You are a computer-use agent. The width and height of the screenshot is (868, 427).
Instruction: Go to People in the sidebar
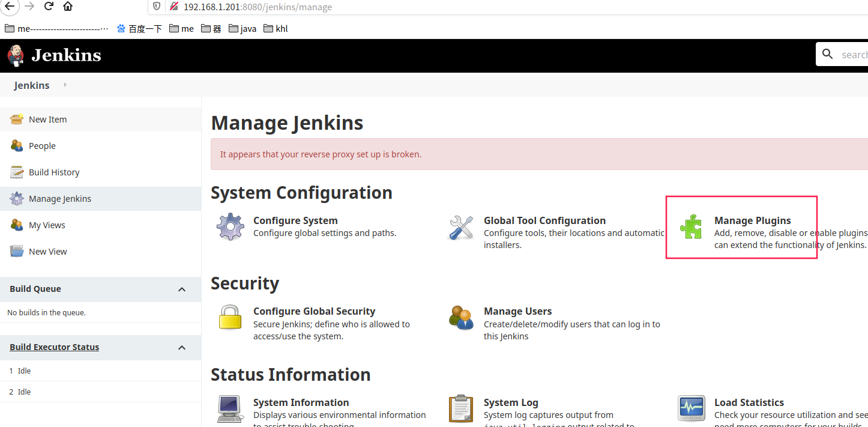pyautogui.click(x=42, y=146)
